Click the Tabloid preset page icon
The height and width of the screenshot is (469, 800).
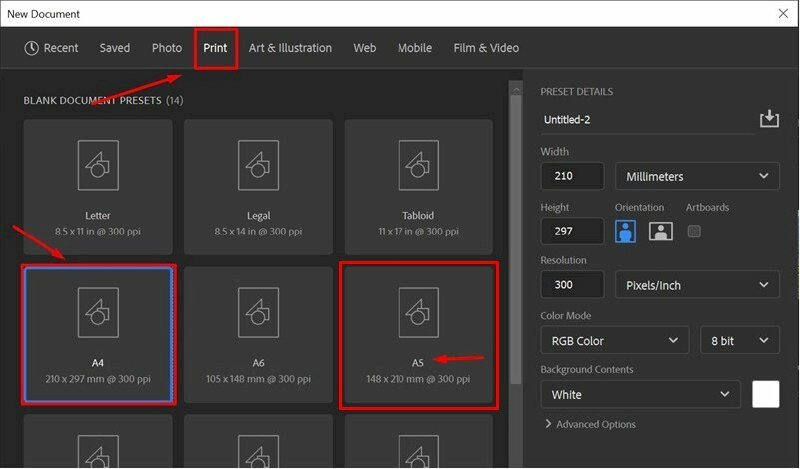click(x=418, y=165)
